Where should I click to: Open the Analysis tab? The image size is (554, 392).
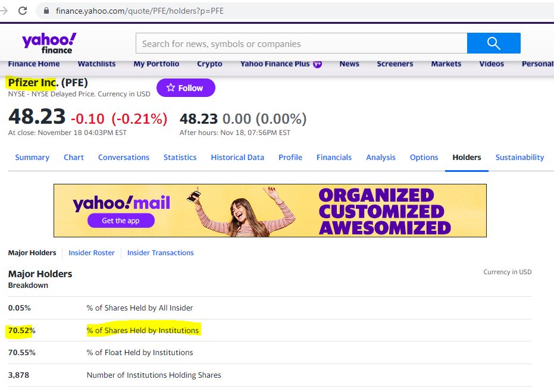[x=380, y=157]
